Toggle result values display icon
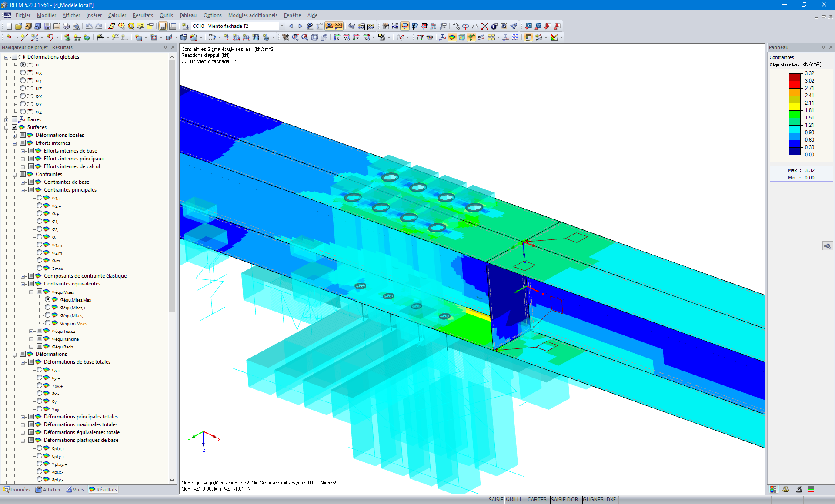The image size is (835, 504). coord(338,26)
